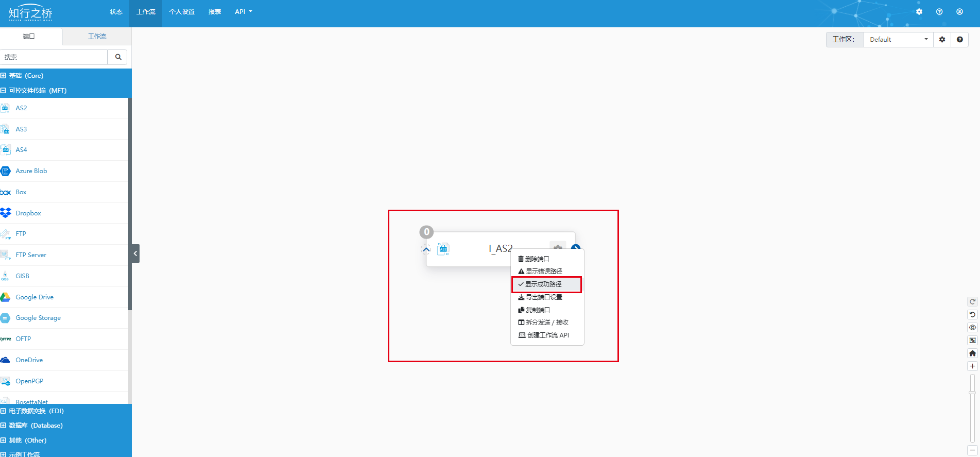The width and height of the screenshot is (980, 457).
Task: Click the home view icon
Action: (x=972, y=353)
